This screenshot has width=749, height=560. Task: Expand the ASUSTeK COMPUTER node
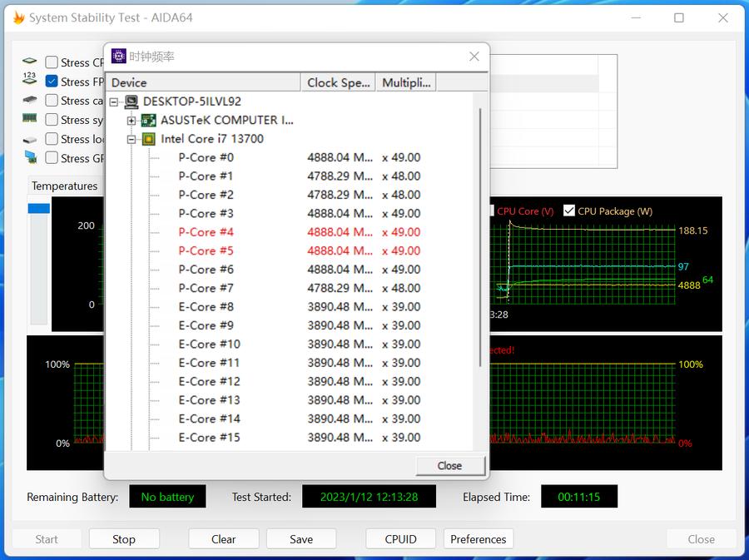pyautogui.click(x=131, y=120)
